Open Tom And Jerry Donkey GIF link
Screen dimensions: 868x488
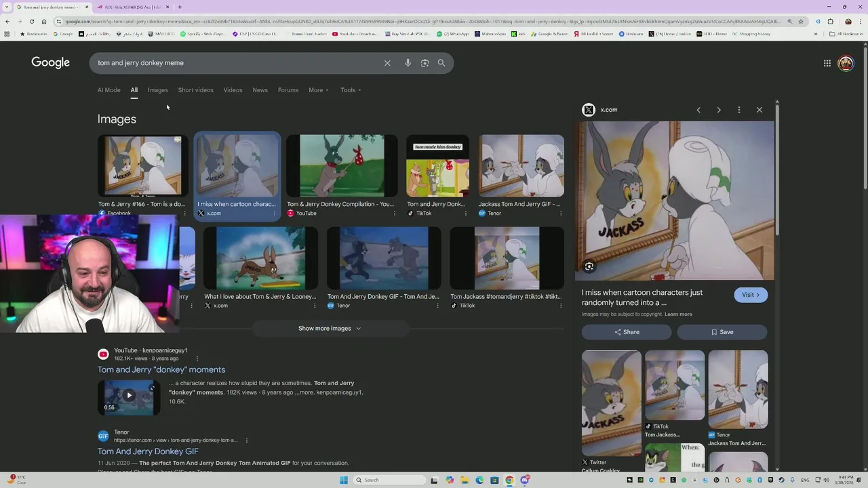[x=148, y=451]
